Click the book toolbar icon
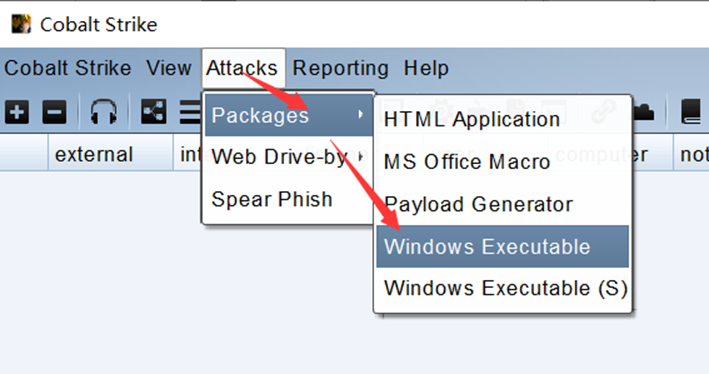The width and height of the screenshot is (709, 374). coord(691,112)
